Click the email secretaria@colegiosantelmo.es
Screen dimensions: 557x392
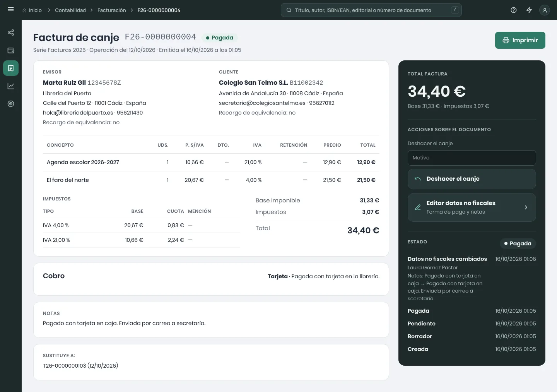262,103
